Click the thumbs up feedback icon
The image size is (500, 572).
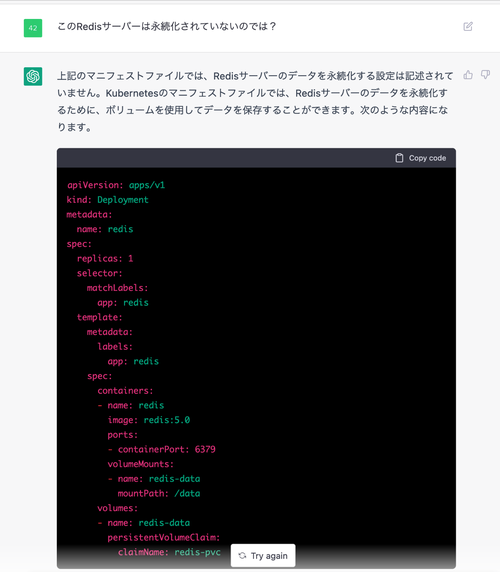click(468, 75)
